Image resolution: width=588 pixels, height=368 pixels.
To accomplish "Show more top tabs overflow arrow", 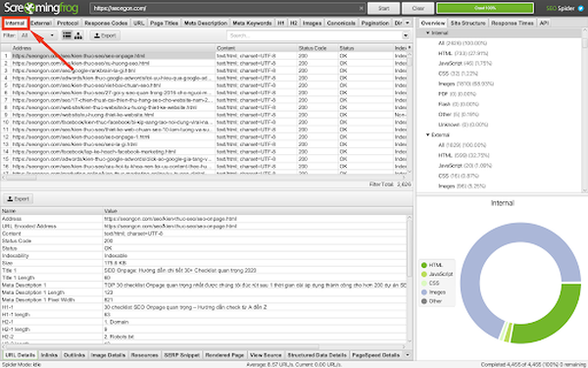I will point(408,23).
